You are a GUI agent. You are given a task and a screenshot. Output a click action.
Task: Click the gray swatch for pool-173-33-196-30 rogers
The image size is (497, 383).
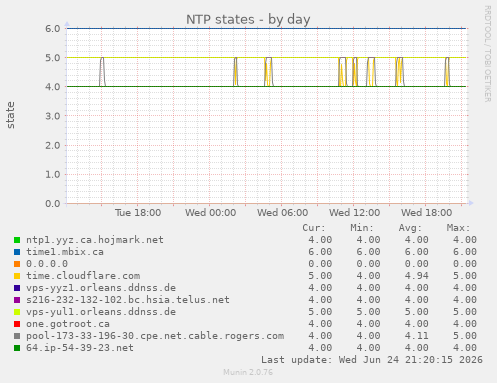click(17, 336)
